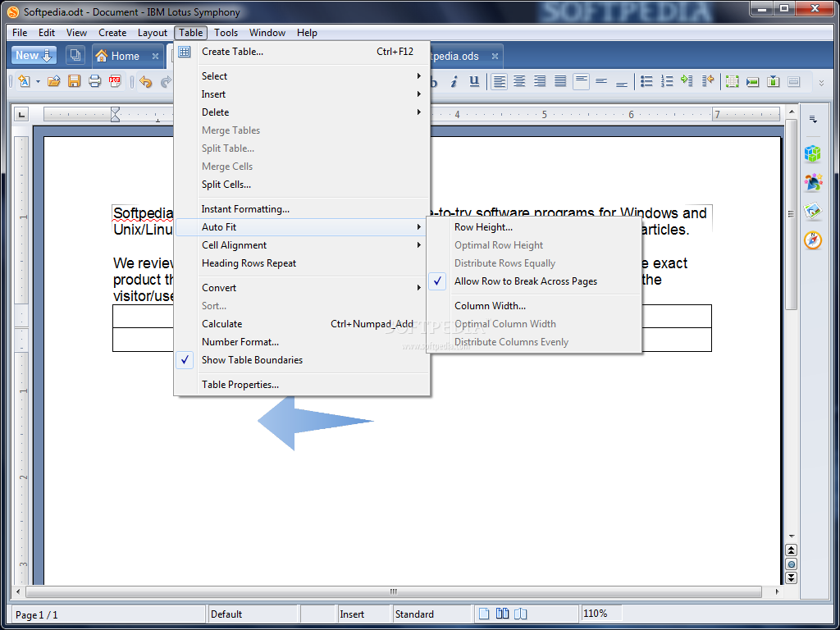
Task: Select center paragraph alignment icon
Action: pyautogui.click(x=519, y=81)
